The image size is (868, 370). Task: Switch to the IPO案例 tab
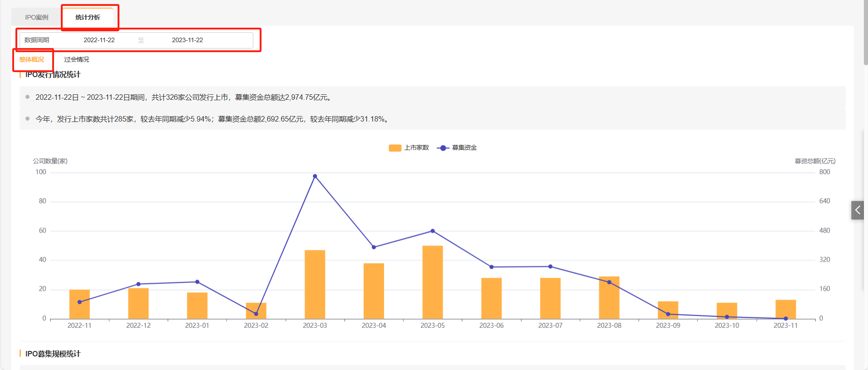36,17
